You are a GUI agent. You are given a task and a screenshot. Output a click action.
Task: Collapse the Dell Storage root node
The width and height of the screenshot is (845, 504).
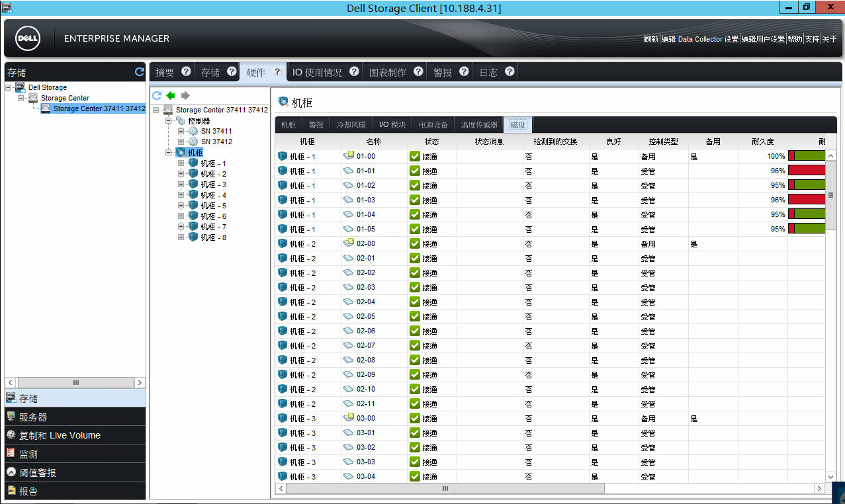click(x=9, y=87)
